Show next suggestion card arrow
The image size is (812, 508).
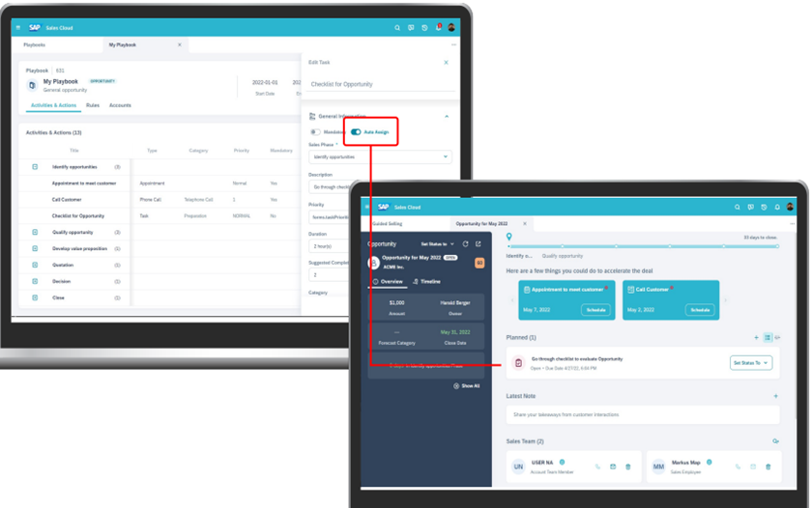726,300
